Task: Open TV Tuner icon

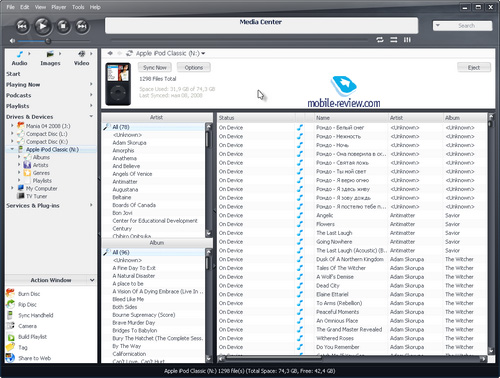Action: (21, 196)
